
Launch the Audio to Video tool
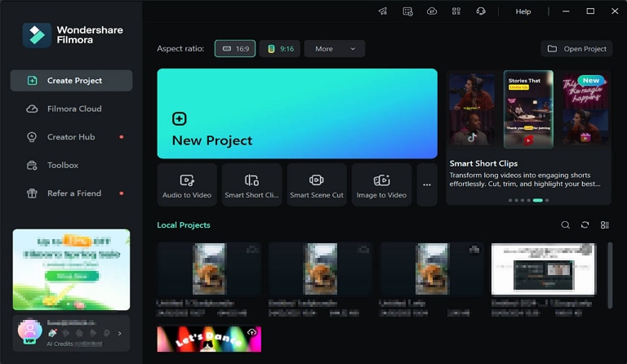[x=187, y=184]
